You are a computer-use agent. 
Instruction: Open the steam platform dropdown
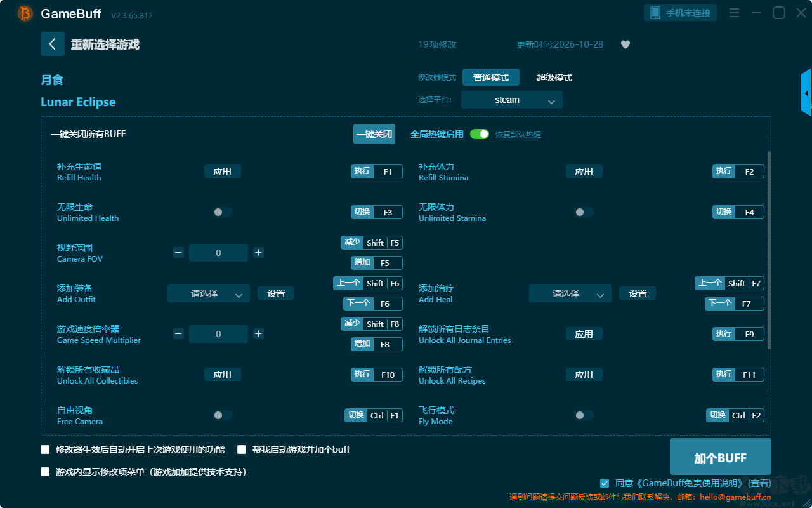(512, 100)
